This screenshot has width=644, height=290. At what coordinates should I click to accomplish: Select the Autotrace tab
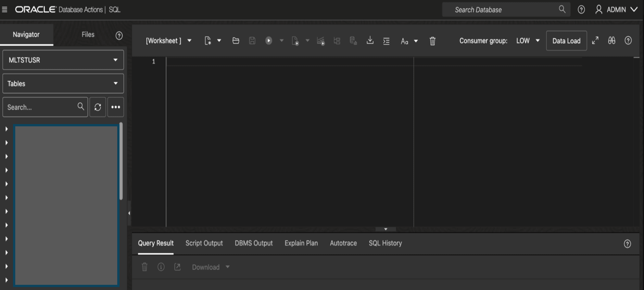coord(343,243)
